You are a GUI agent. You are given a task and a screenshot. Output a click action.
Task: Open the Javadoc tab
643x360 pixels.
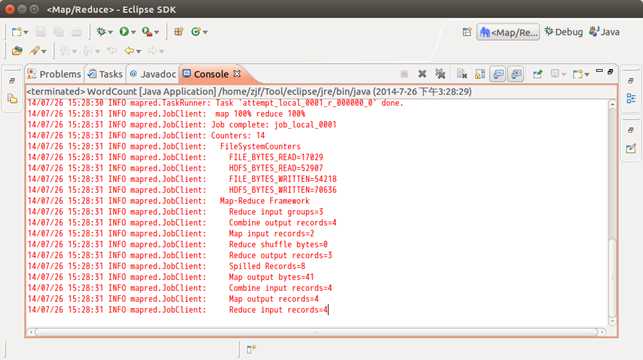pyautogui.click(x=153, y=74)
